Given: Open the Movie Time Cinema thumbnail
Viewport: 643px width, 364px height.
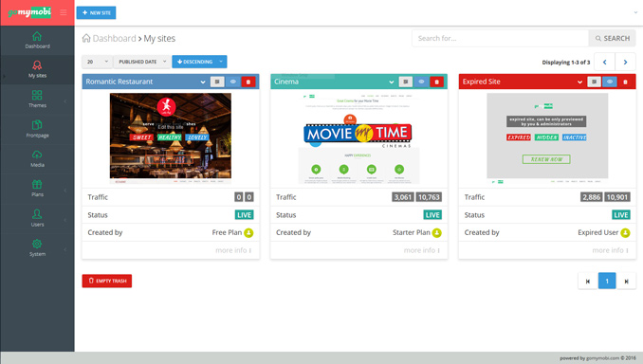Looking at the screenshot, I should pyautogui.click(x=358, y=138).
